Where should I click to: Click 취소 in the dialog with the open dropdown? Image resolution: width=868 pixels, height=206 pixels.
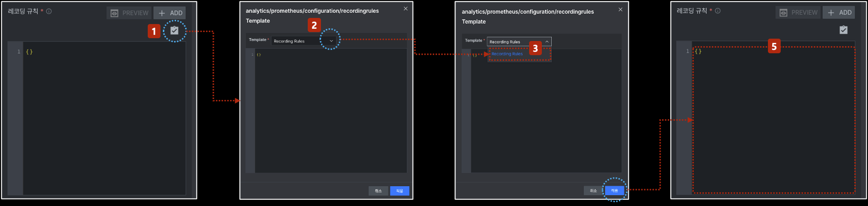(593, 190)
